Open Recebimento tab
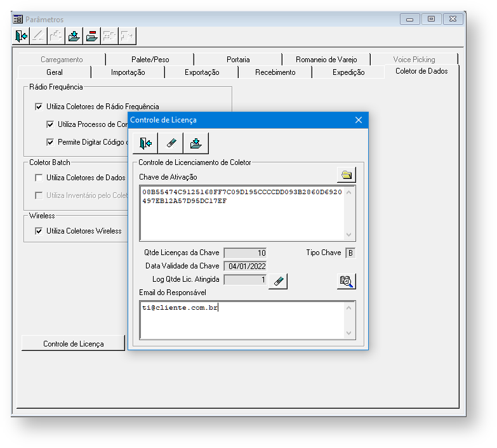The width and height of the screenshot is (497, 448). click(275, 72)
